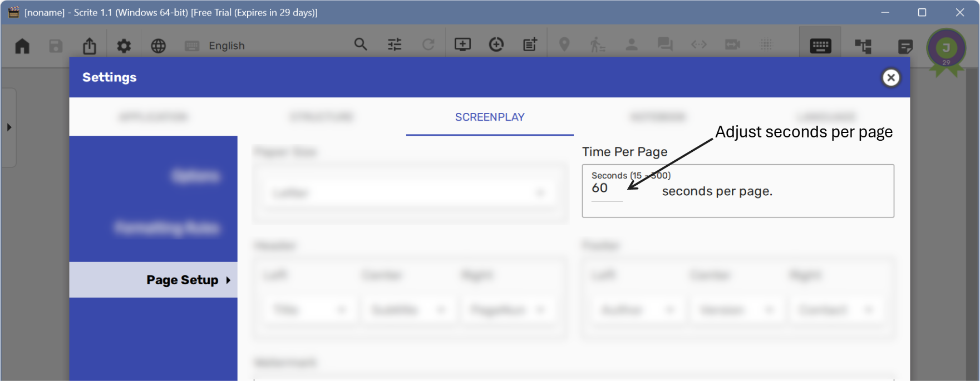Open the search magnifier icon
Image resolution: width=980 pixels, height=381 pixels.
click(x=361, y=44)
